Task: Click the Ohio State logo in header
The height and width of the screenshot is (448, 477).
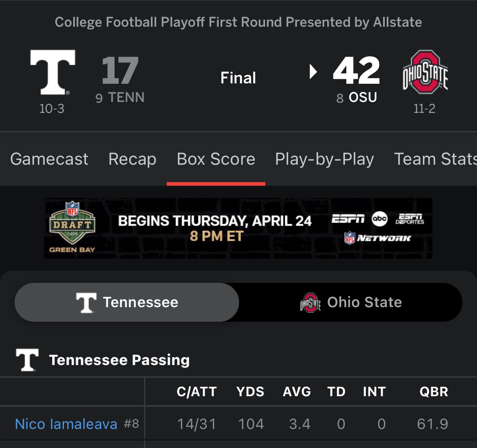Action: [425, 72]
